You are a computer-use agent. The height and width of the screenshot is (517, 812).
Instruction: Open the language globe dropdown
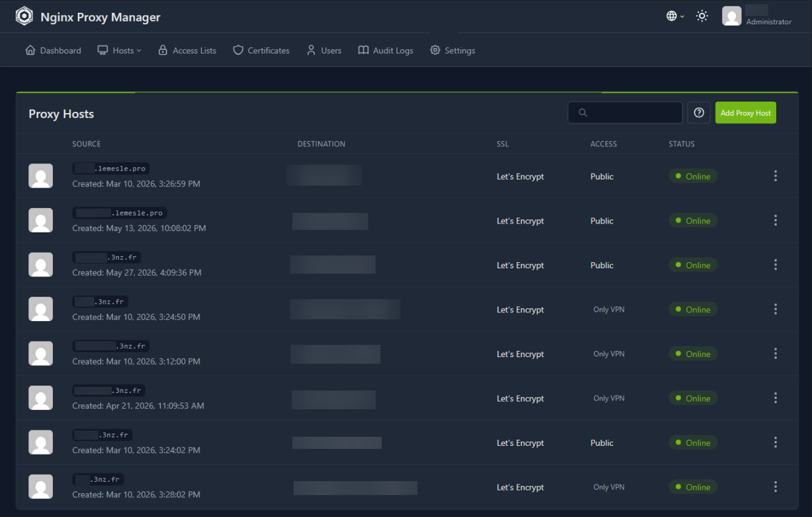click(x=675, y=16)
